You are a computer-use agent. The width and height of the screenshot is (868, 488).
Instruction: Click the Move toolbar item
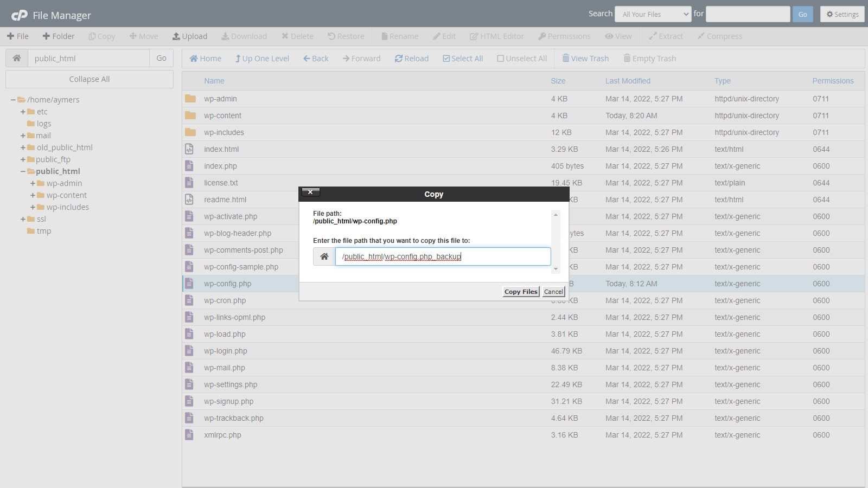(144, 36)
